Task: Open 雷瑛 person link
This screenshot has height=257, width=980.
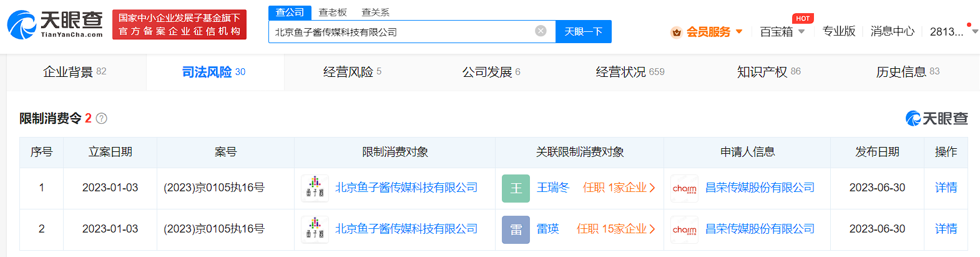Action: pos(548,229)
